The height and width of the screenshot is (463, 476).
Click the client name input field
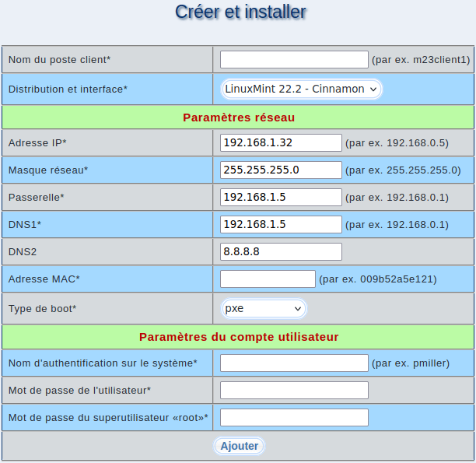[x=294, y=59]
